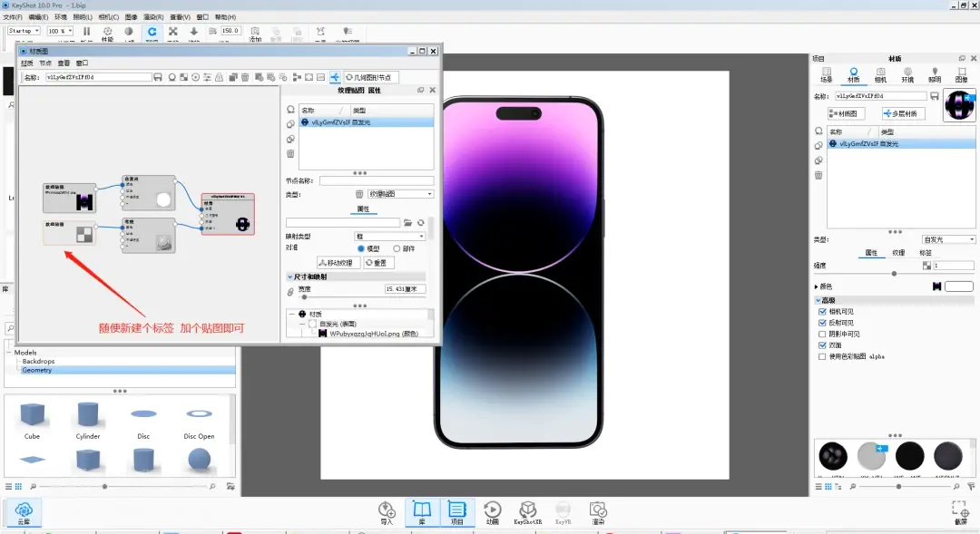Enable the 阴影中可见 checkbox
The height and width of the screenshot is (534, 980).
pyautogui.click(x=822, y=334)
